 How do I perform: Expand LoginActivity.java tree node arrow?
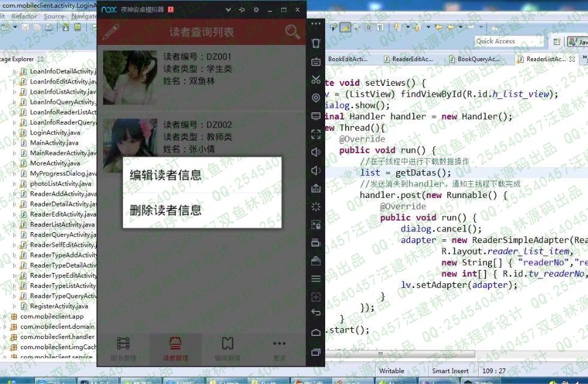click(x=14, y=133)
